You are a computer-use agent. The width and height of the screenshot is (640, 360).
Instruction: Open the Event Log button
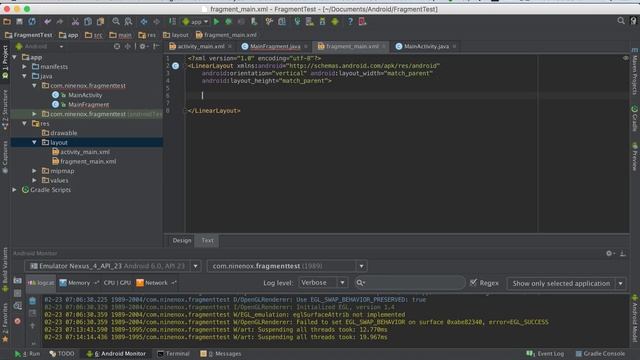pyautogui.click(x=545, y=354)
